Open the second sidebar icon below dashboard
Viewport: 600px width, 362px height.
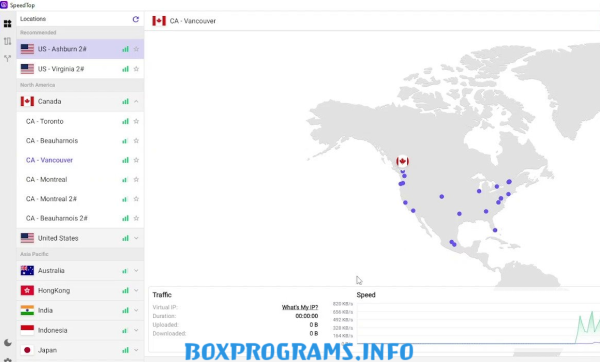(7, 41)
